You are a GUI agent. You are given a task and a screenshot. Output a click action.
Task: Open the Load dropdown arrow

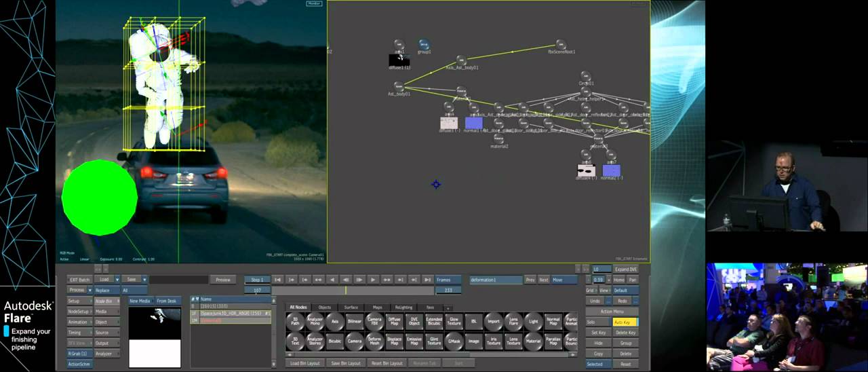coord(117,280)
